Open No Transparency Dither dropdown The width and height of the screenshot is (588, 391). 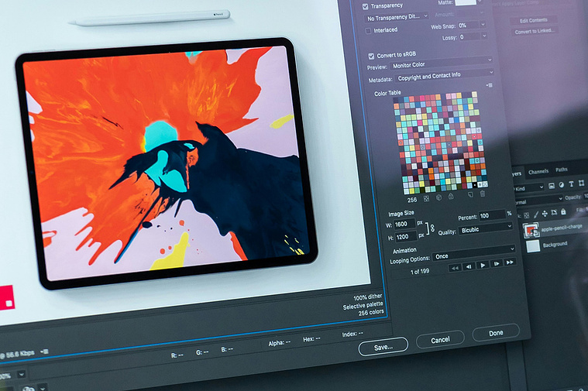397,17
